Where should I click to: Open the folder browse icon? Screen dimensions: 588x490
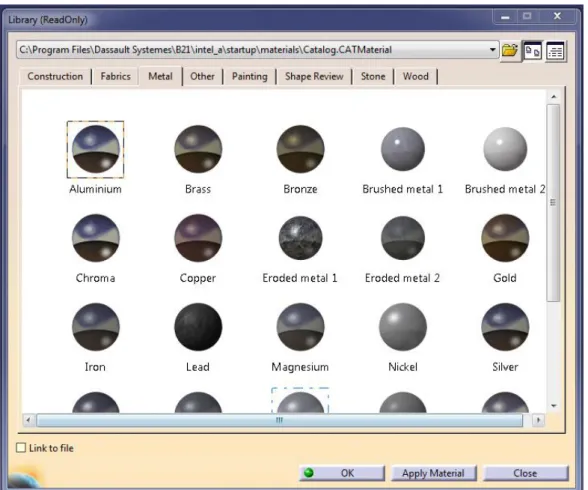pyautogui.click(x=509, y=50)
